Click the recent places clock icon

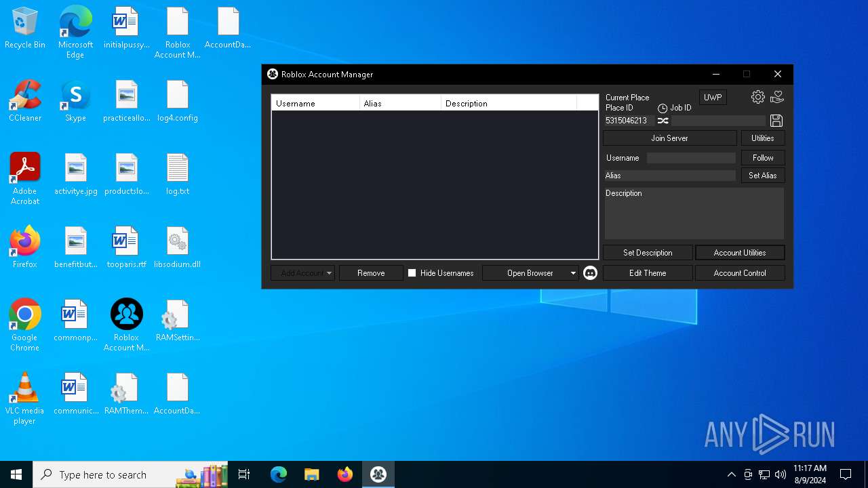coord(663,108)
